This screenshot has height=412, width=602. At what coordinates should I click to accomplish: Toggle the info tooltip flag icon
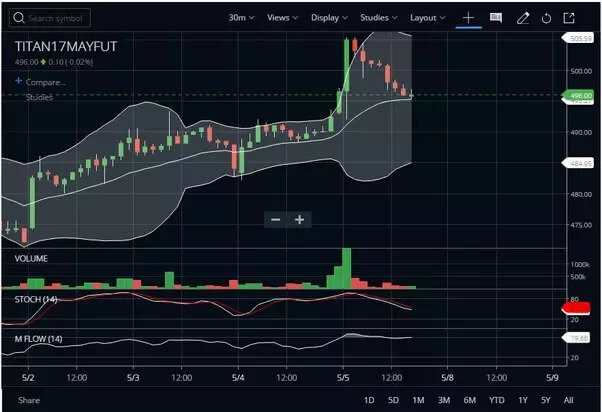(496, 18)
